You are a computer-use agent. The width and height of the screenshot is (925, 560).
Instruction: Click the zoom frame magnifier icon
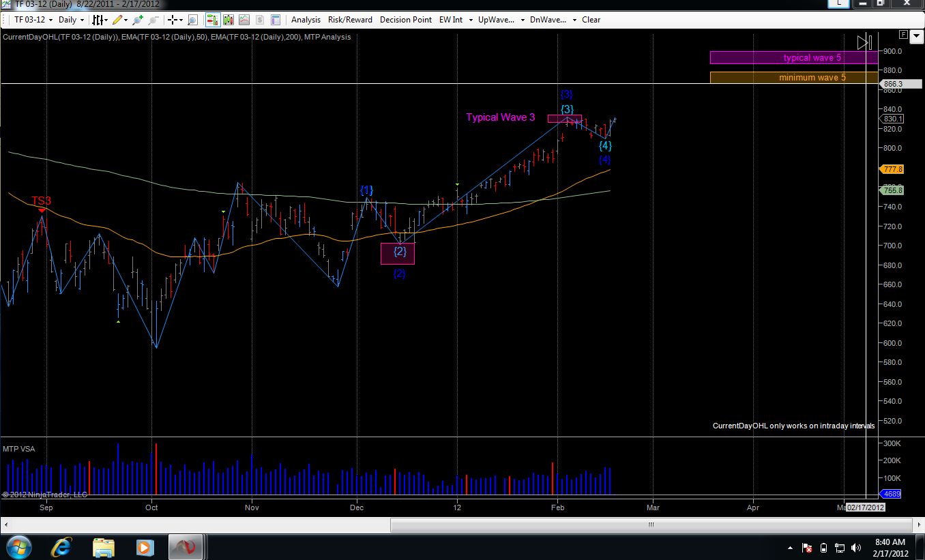point(192,20)
